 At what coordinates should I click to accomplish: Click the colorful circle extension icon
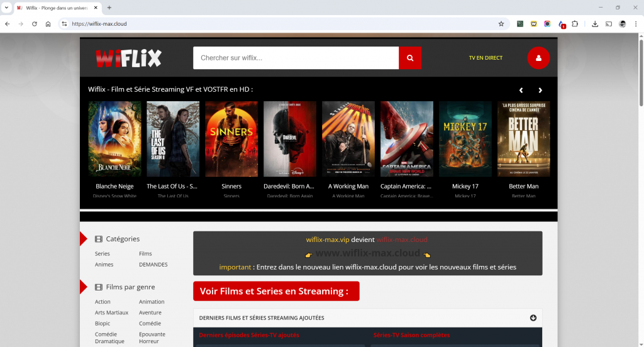pos(547,24)
